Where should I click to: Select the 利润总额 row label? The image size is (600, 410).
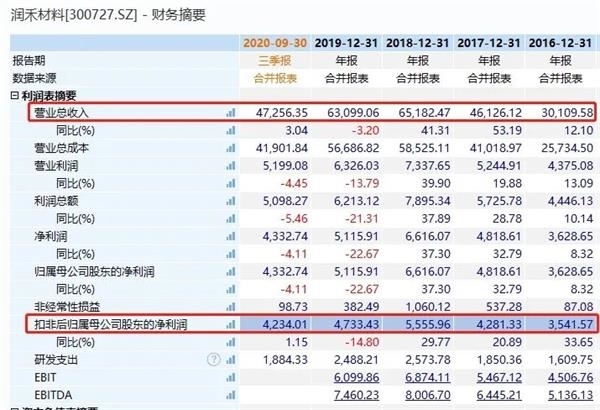(x=56, y=201)
